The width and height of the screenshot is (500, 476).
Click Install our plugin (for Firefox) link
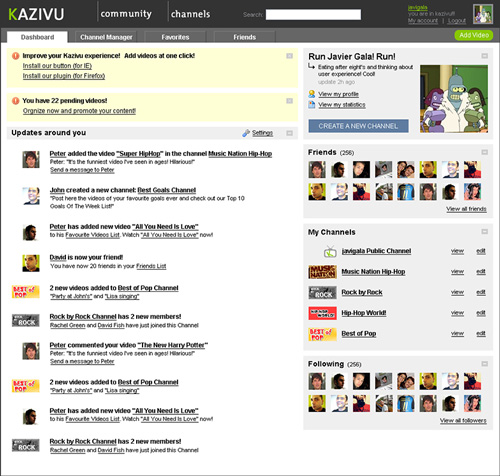coord(64,76)
